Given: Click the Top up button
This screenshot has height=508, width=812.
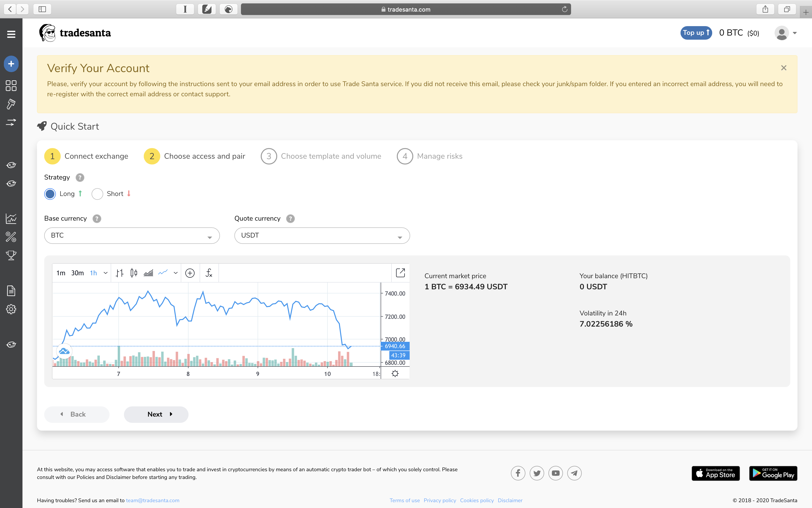Looking at the screenshot, I should pyautogui.click(x=696, y=33).
